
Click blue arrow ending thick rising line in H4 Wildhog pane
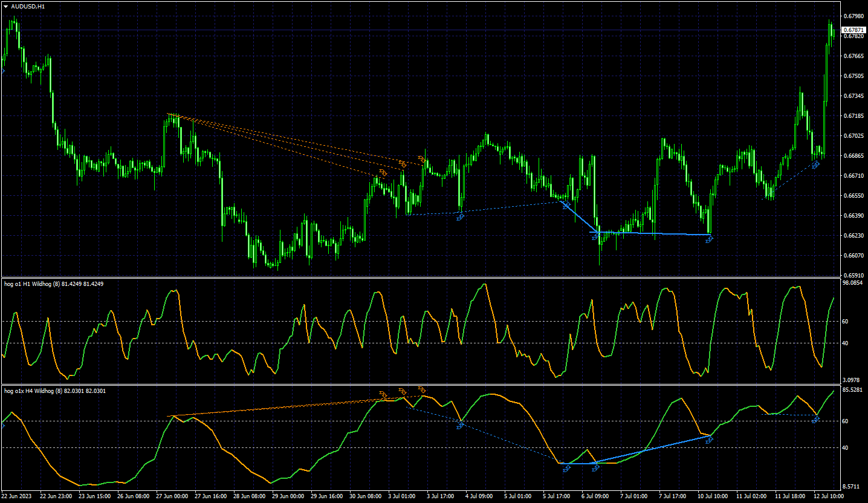tap(710, 440)
